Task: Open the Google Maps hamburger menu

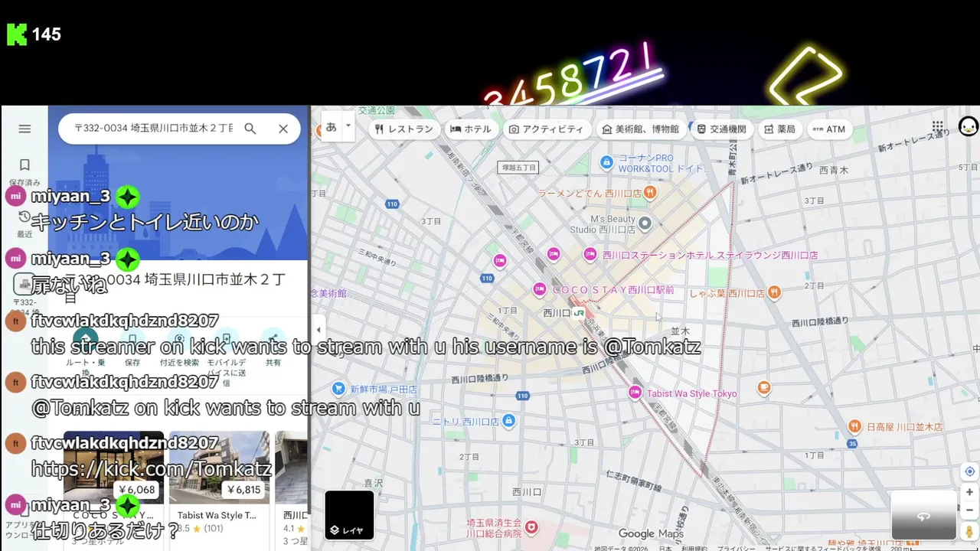Action: [24, 129]
